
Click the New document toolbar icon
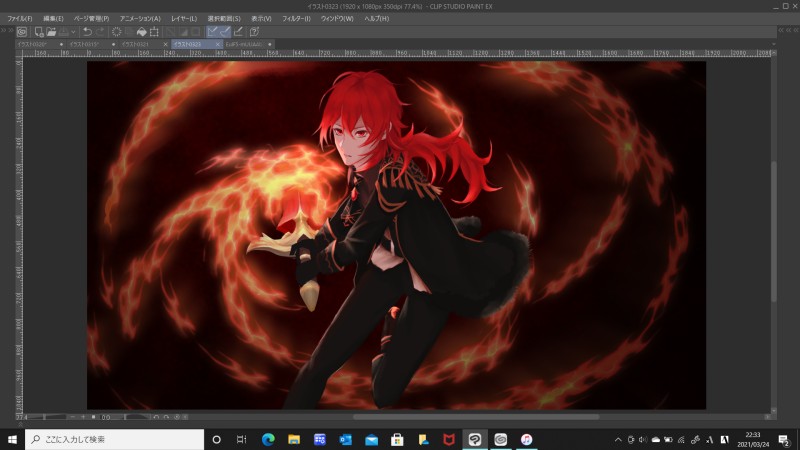[x=39, y=32]
